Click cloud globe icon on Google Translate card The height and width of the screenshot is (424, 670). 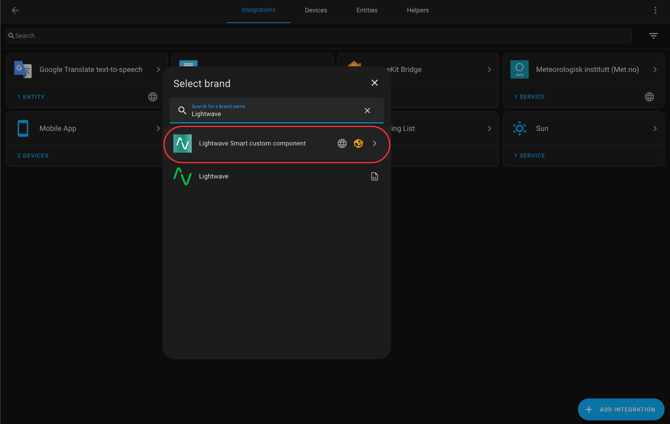153,97
